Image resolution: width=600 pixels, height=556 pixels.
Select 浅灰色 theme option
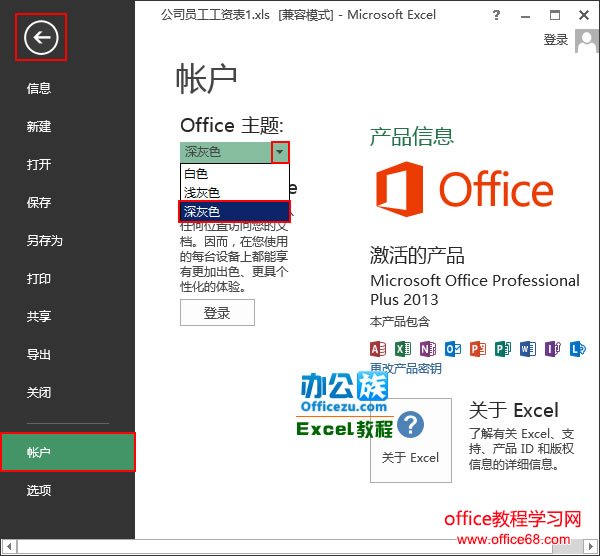tap(235, 192)
